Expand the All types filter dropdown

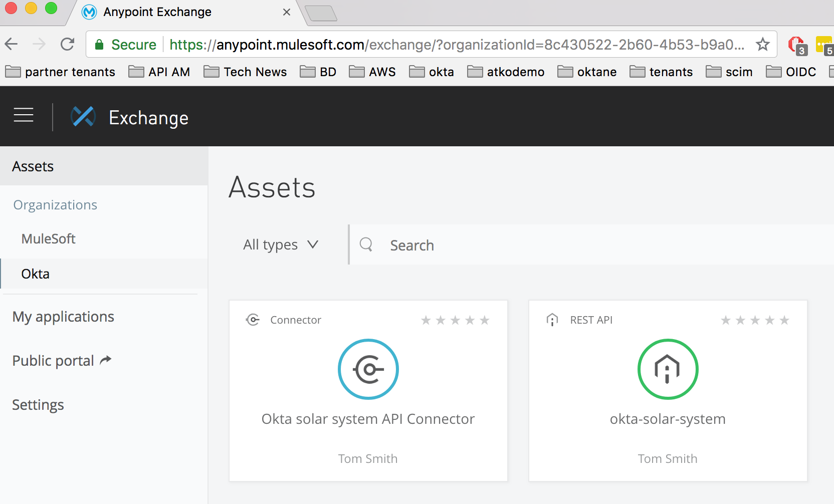pyautogui.click(x=281, y=244)
